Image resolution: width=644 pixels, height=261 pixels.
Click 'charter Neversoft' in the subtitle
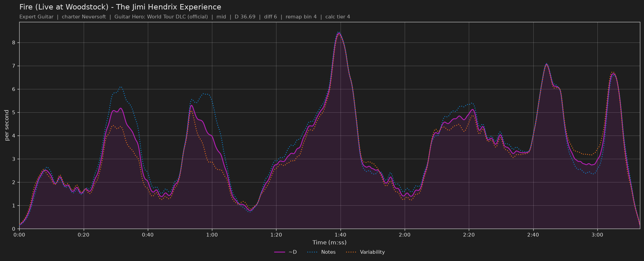coord(84,17)
